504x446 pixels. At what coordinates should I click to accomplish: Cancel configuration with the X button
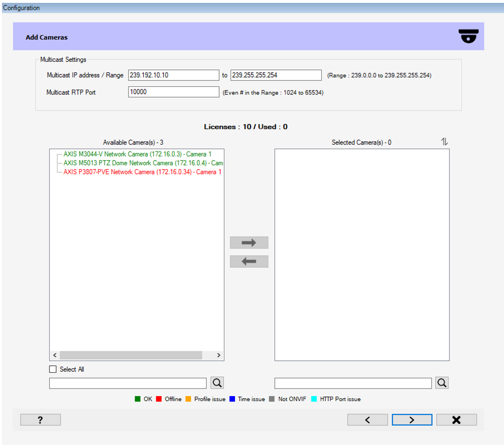pyautogui.click(x=456, y=420)
